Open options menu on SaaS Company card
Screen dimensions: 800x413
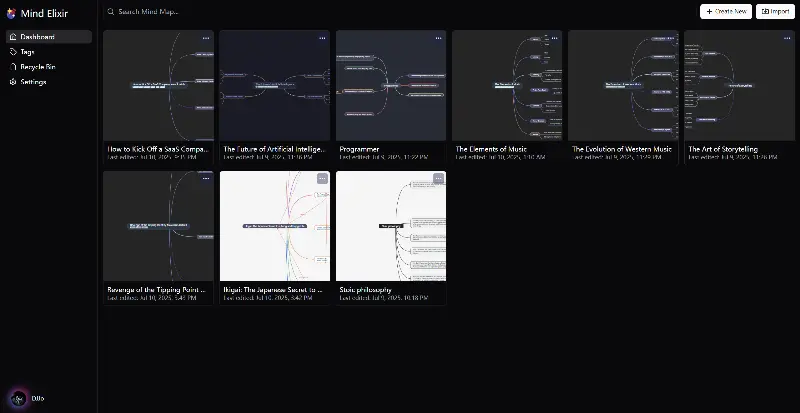point(206,38)
